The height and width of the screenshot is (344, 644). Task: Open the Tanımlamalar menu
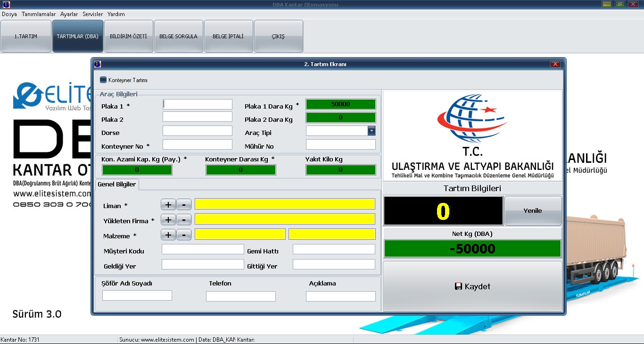click(x=39, y=14)
